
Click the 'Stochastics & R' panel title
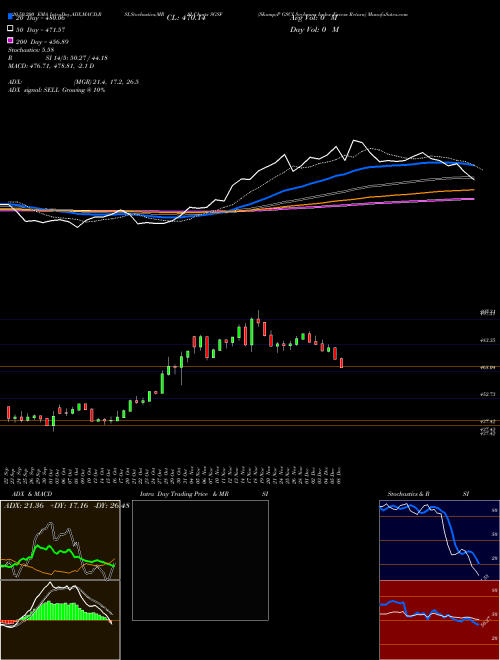point(408,494)
